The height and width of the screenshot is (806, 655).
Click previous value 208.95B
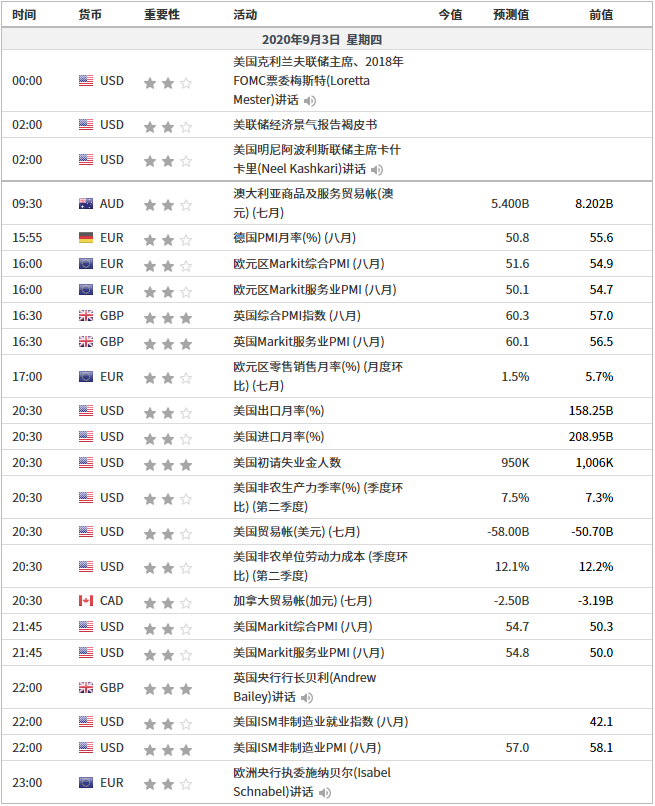click(x=591, y=436)
